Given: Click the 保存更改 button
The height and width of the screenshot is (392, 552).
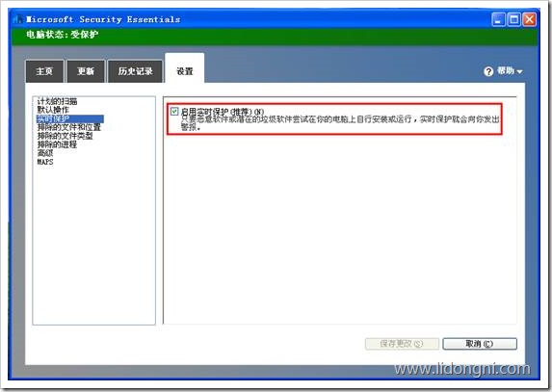Looking at the screenshot, I should click(402, 344).
